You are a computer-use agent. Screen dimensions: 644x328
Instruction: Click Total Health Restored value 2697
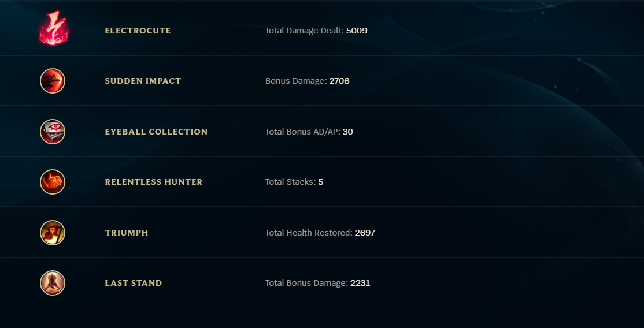pyautogui.click(x=365, y=233)
